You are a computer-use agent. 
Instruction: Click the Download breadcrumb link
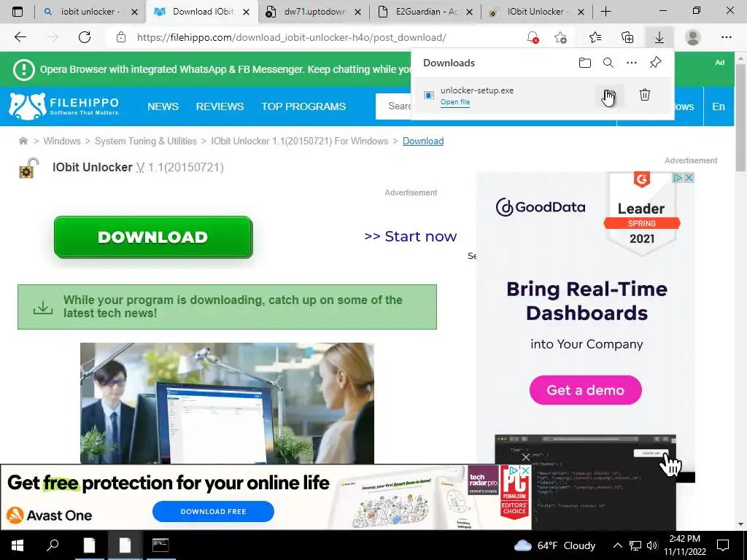click(423, 141)
